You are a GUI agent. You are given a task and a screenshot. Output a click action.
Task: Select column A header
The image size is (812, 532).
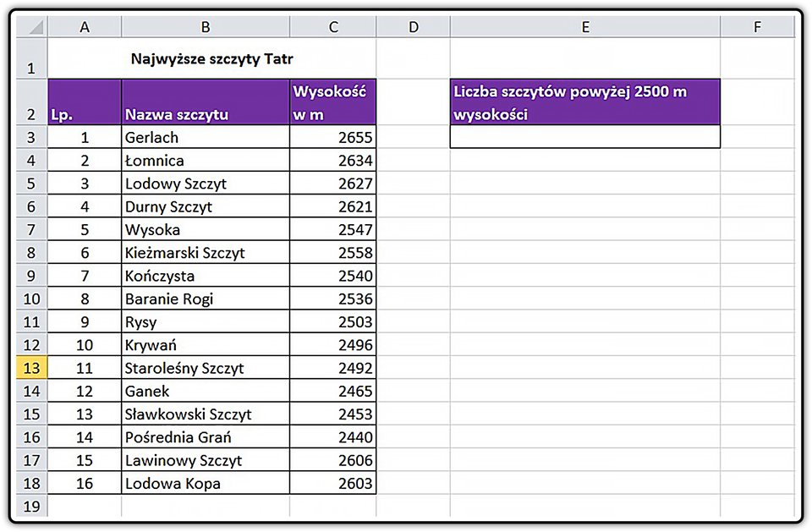85,27
